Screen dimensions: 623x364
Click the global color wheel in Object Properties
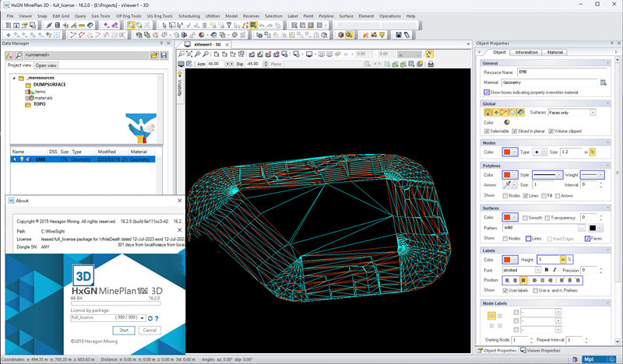pos(507,122)
